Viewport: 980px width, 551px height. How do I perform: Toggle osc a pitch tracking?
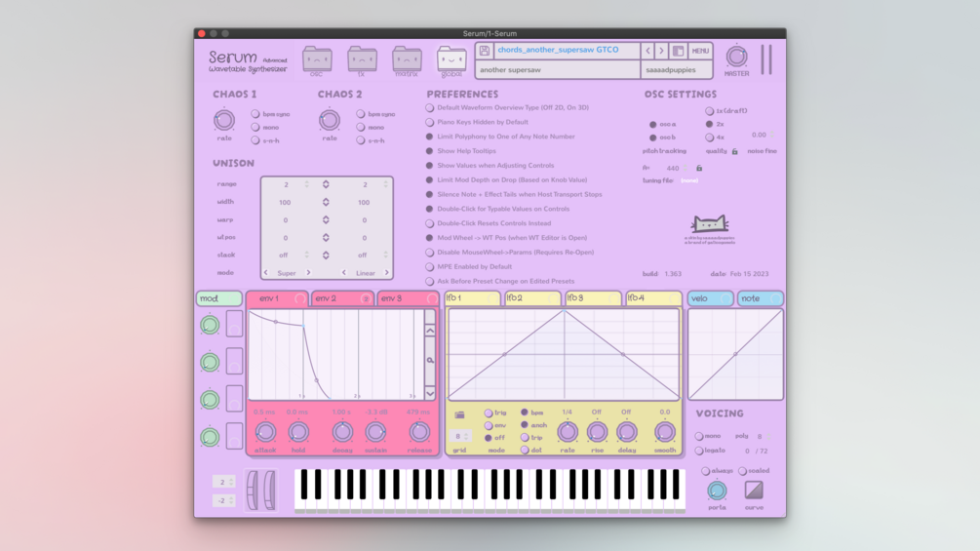652,124
